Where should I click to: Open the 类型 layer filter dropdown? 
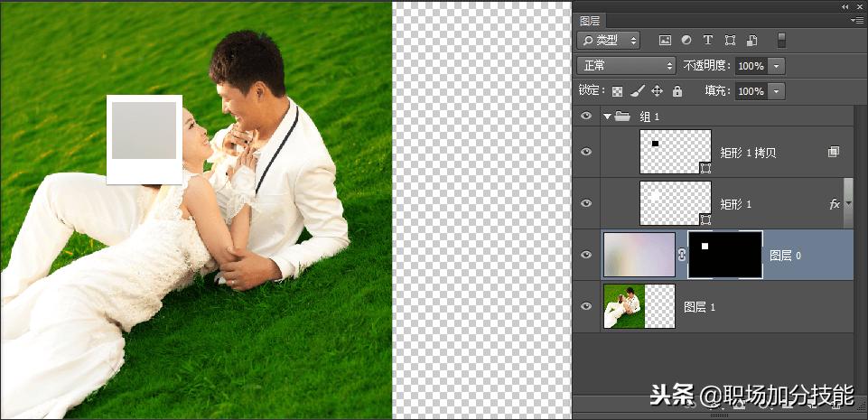[x=609, y=41]
